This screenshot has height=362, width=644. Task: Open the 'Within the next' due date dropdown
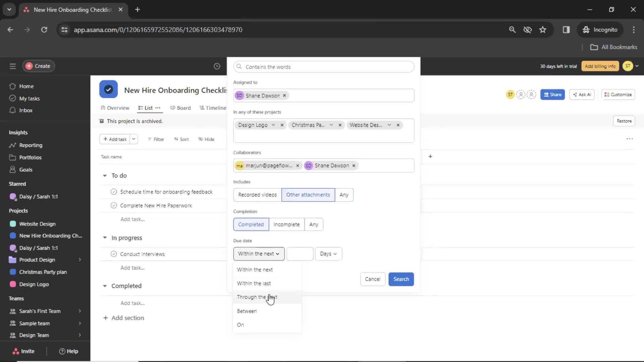pyautogui.click(x=259, y=254)
